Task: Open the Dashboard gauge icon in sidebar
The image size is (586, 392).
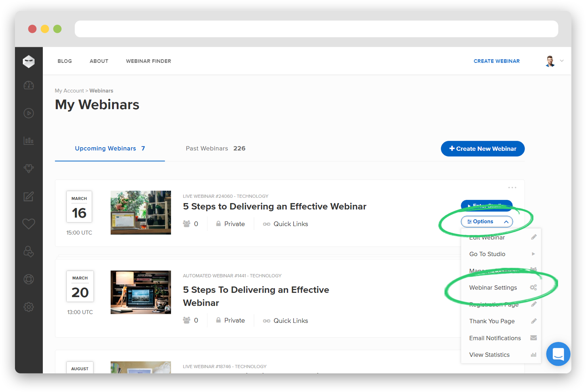Action: click(x=29, y=85)
